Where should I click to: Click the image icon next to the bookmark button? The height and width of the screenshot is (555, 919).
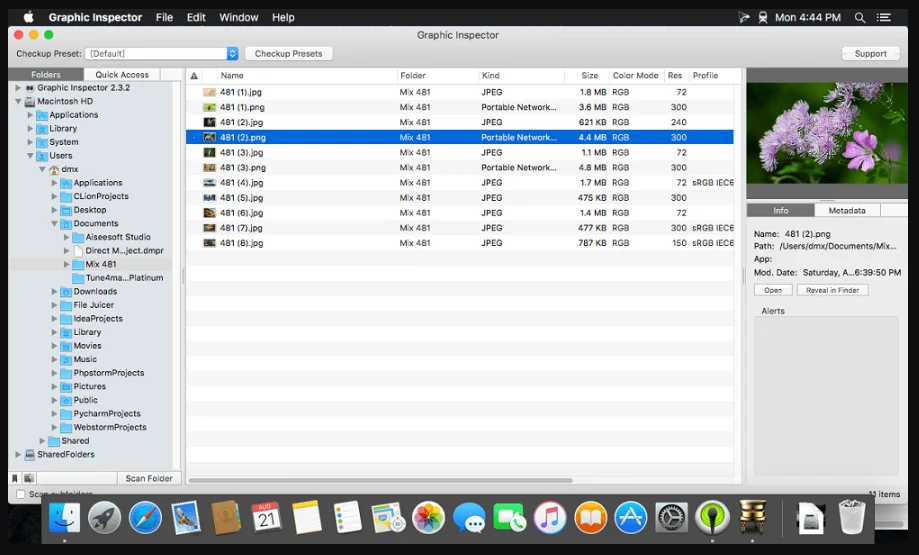[29, 478]
